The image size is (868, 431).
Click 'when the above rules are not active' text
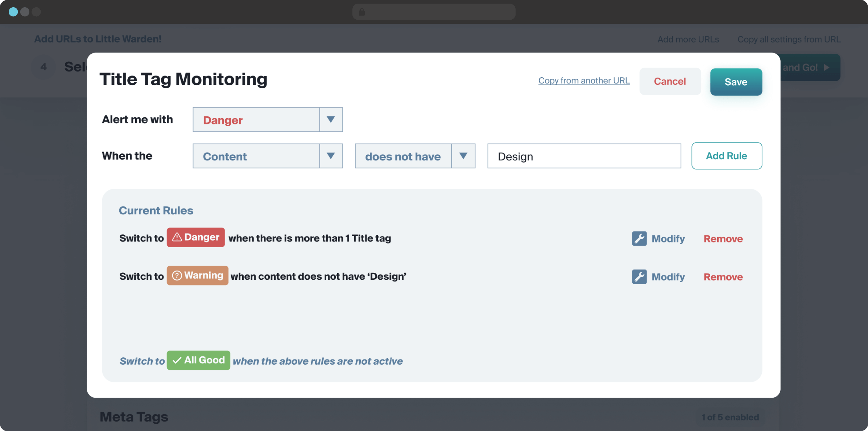[318, 361]
